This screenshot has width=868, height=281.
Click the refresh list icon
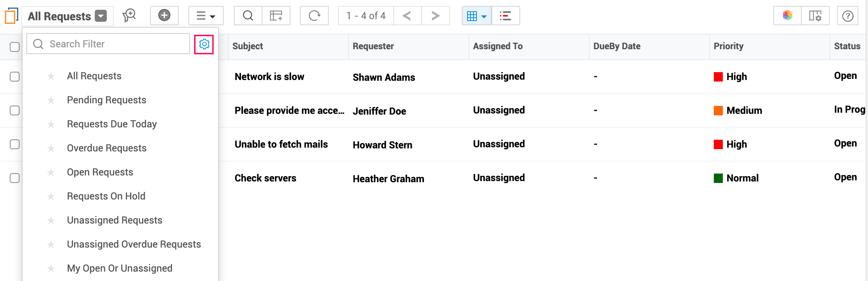tap(314, 16)
